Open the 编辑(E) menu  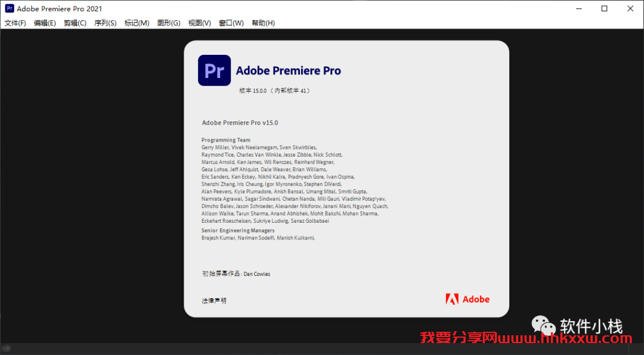pos(45,23)
